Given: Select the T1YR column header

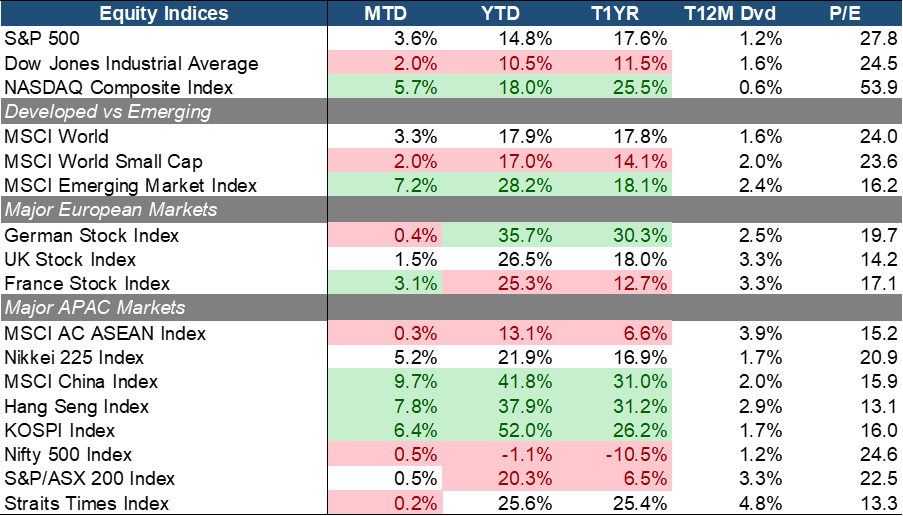Looking at the screenshot, I should tap(613, 14).
